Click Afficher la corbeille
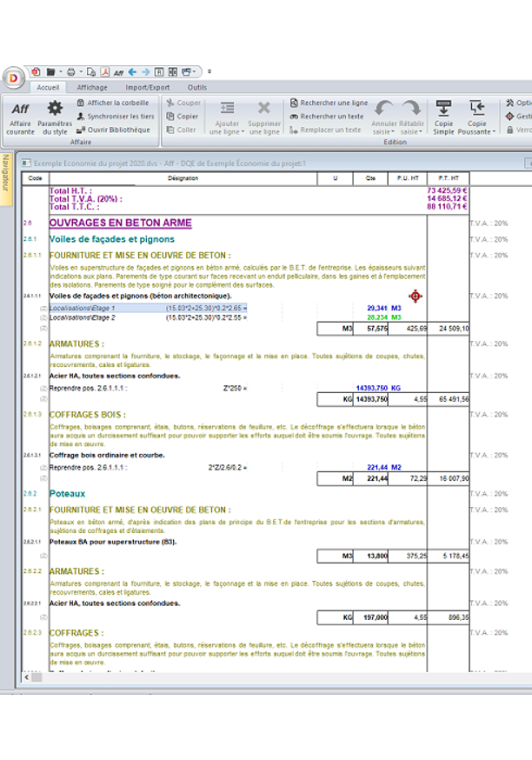 (113, 103)
